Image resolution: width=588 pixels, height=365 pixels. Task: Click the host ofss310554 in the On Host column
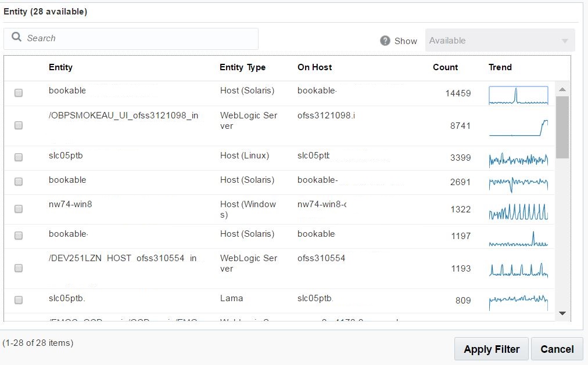click(321, 258)
